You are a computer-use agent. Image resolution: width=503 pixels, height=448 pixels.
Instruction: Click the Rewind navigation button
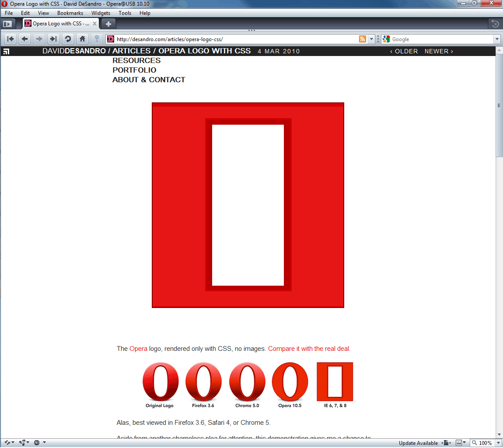10,39
